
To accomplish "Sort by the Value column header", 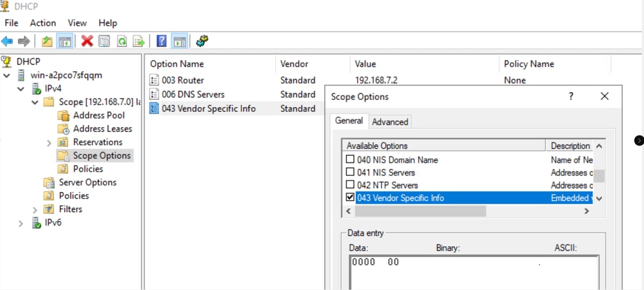I will pyautogui.click(x=425, y=64).
